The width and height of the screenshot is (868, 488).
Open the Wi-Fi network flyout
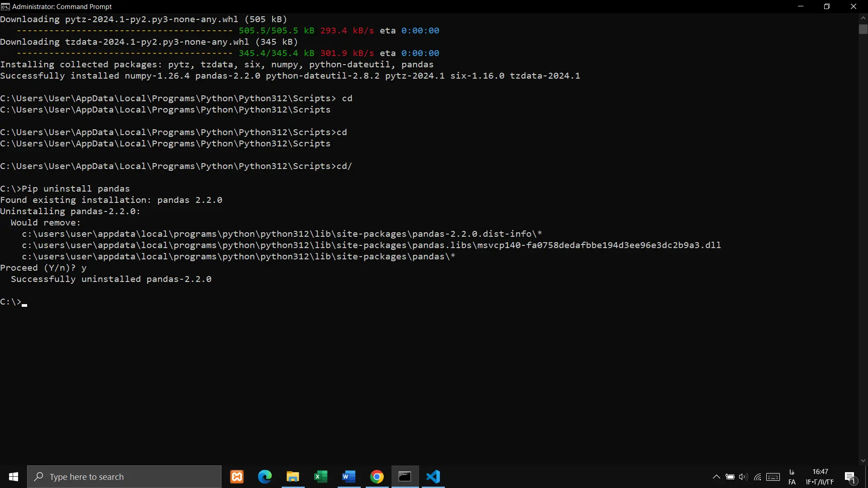point(758,477)
